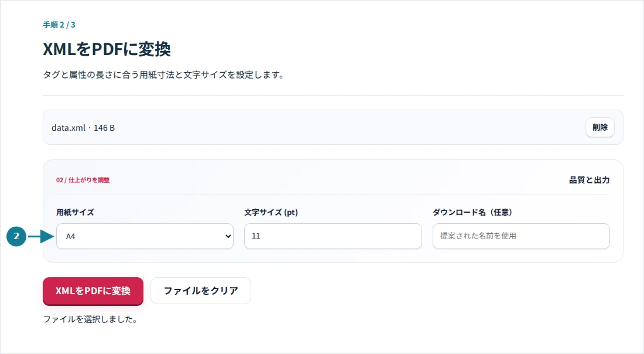Image resolution: width=644 pixels, height=354 pixels.
Task: Click the XMLをPDFに変換 page title
Action: [107, 49]
